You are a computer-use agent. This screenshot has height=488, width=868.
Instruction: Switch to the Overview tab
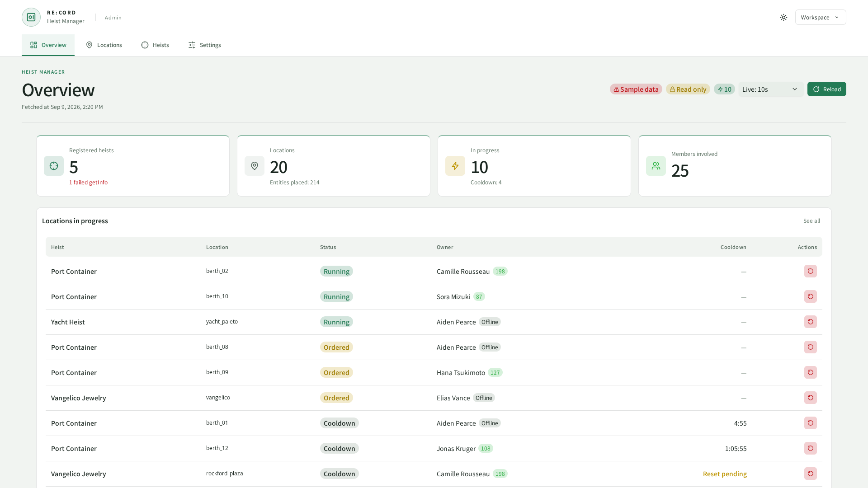[48, 45]
